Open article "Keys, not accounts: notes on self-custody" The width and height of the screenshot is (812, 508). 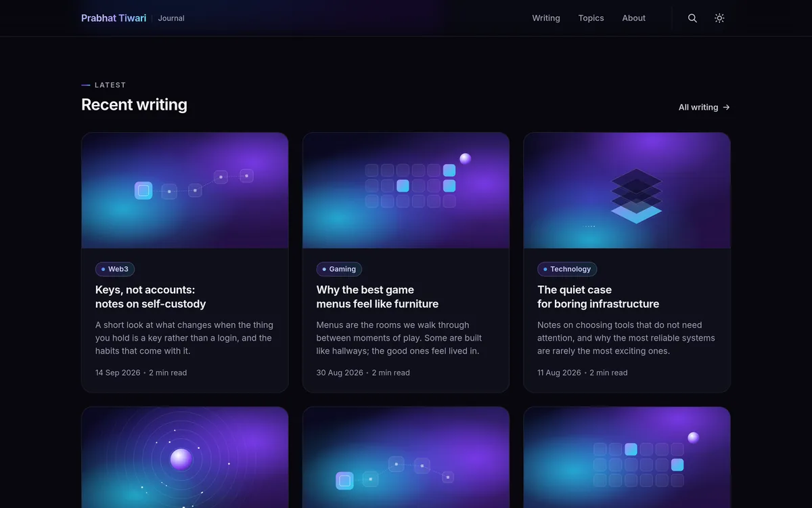click(151, 297)
